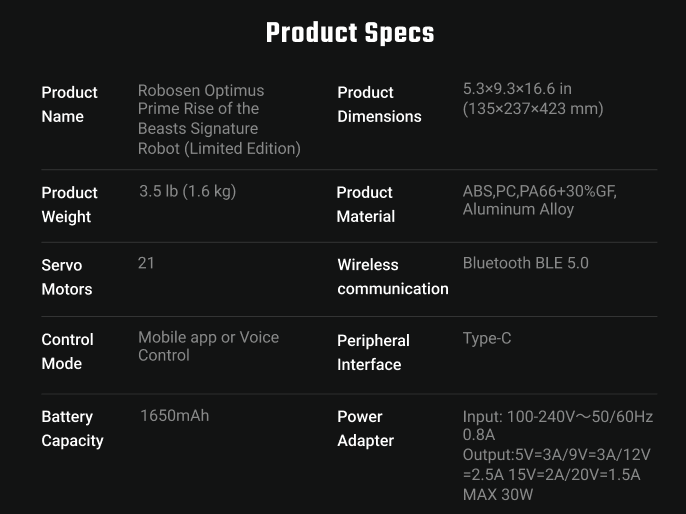Click the 3.5 lb (1.6 kg) value
686x514 pixels.
(187, 191)
